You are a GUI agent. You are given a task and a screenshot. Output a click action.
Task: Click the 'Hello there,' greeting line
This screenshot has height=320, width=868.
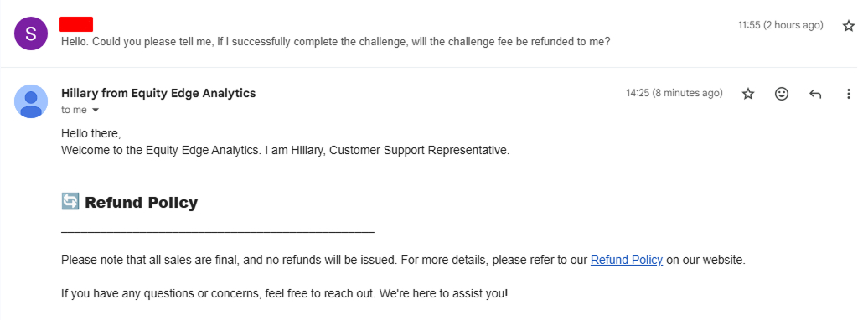pos(90,133)
